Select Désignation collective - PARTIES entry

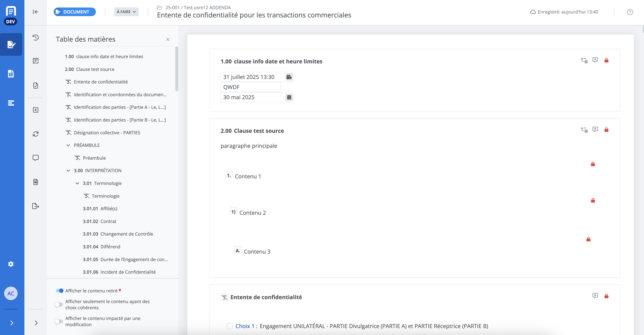[x=107, y=133]
